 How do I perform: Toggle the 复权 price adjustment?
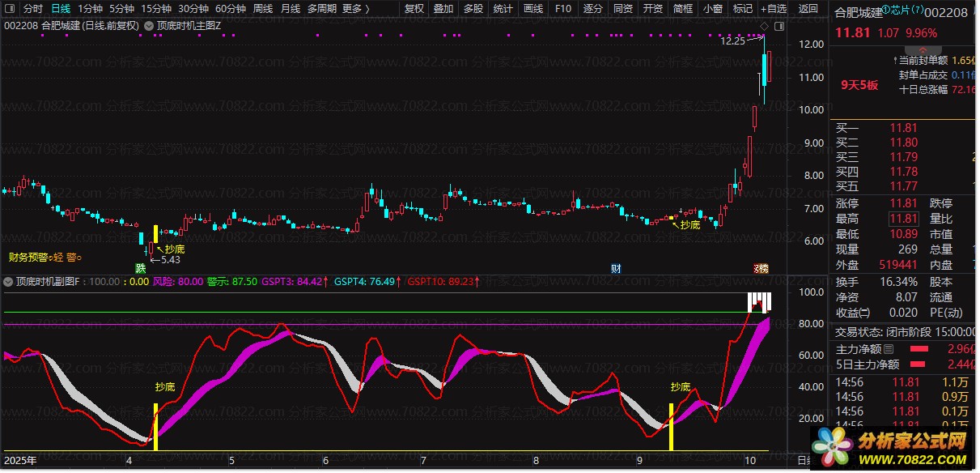(x=414, y=9)
